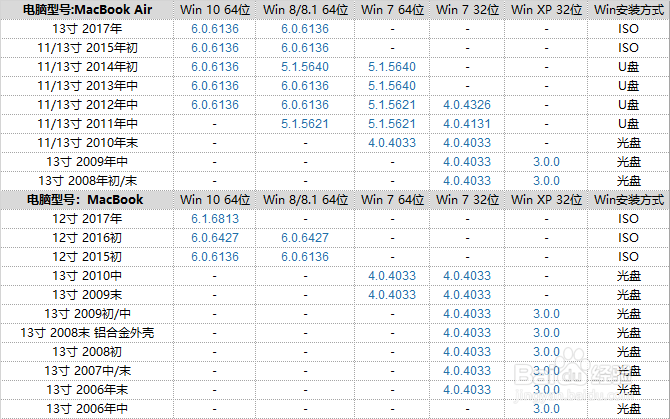Click Win 7 64位 5.1.5640 in 11/13寸 2014年初 row

392,67
